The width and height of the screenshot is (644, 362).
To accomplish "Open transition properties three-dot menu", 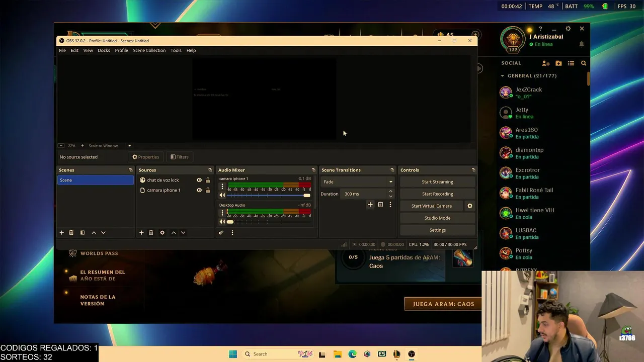I will (x=390, y=205).
